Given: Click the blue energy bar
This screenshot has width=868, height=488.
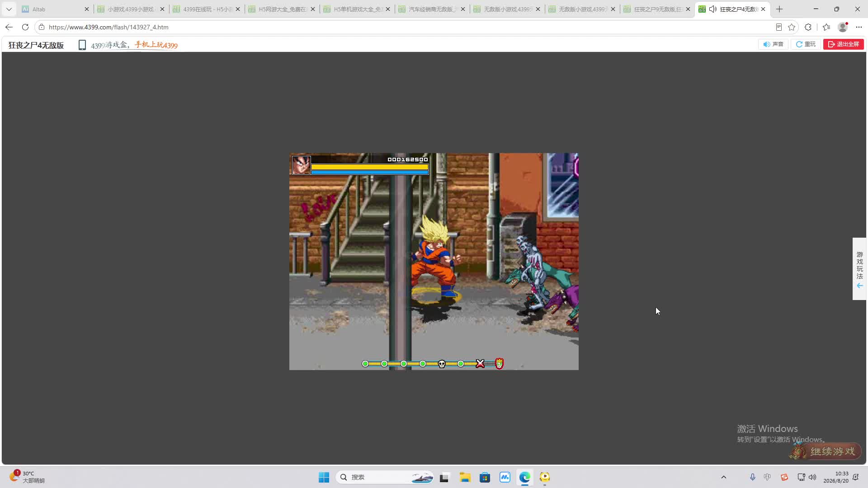Looking at the screenshot, I should [x=370, y=172].
